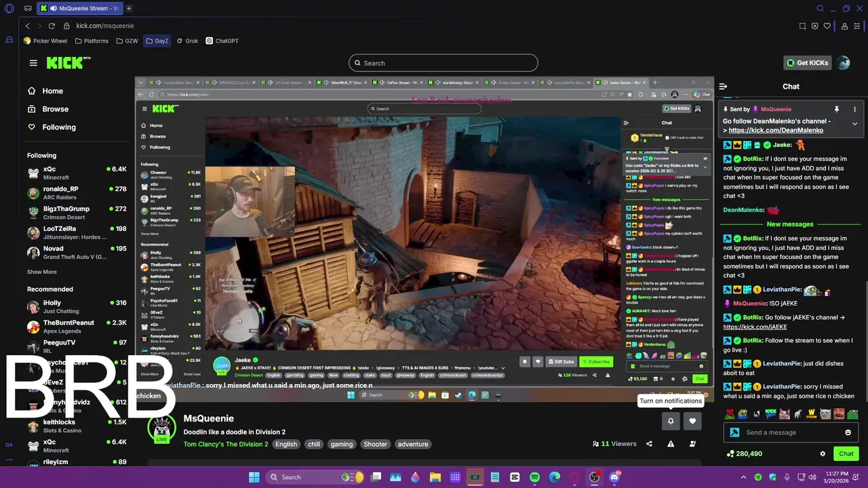This screenshot has width=868, height=488.
Task: Open chat settings gear
Action: click(823, 454)
